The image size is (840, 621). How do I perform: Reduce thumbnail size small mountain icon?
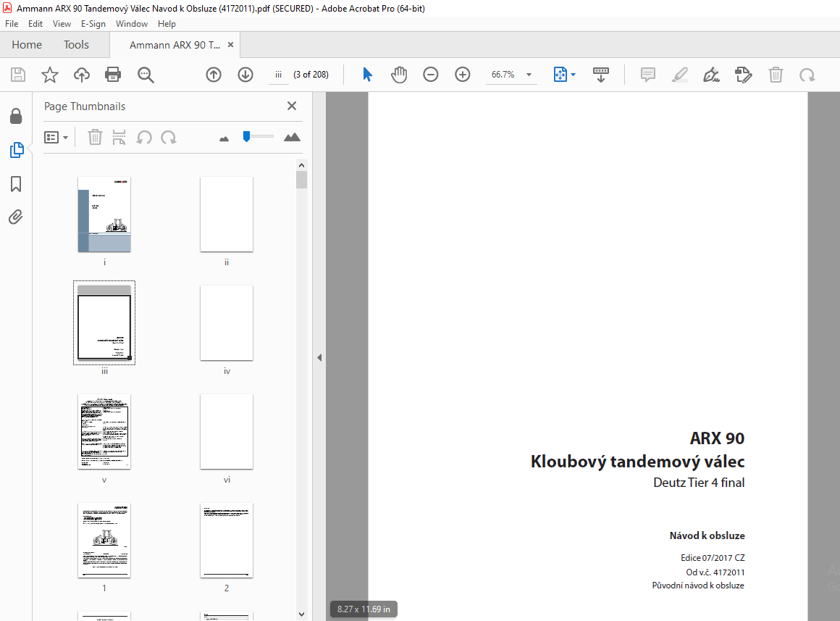(224, 139)
